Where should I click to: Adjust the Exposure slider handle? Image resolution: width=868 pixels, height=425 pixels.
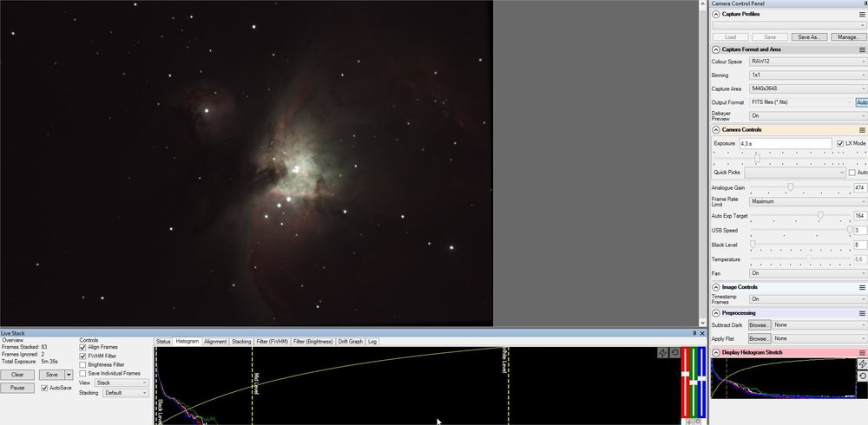757,158
